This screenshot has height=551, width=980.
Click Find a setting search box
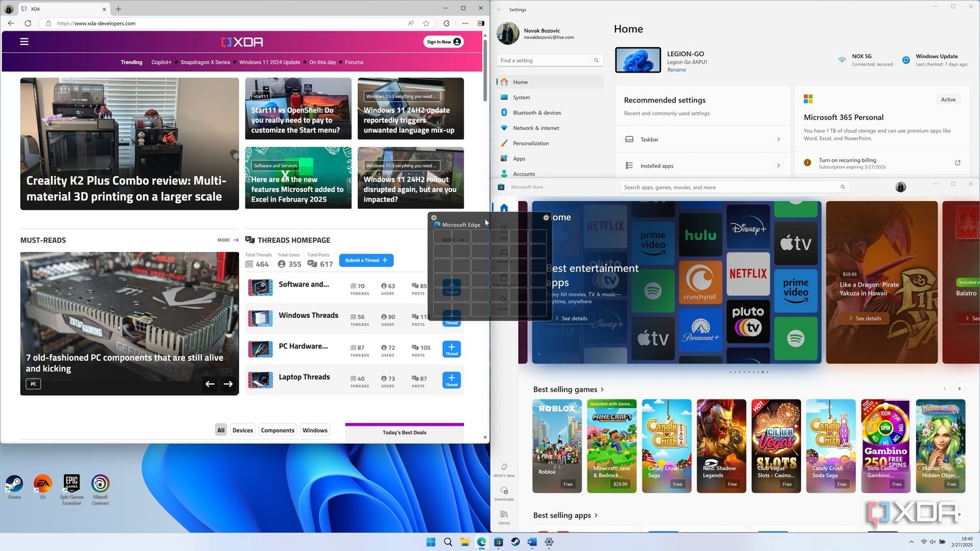(x=549, y=61)
